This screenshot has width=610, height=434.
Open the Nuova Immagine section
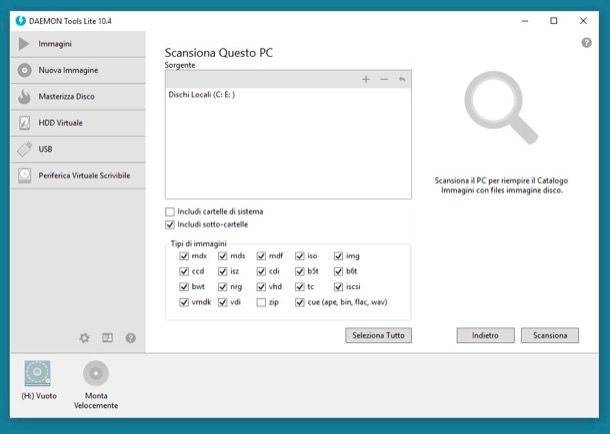(x=78, y=70)
